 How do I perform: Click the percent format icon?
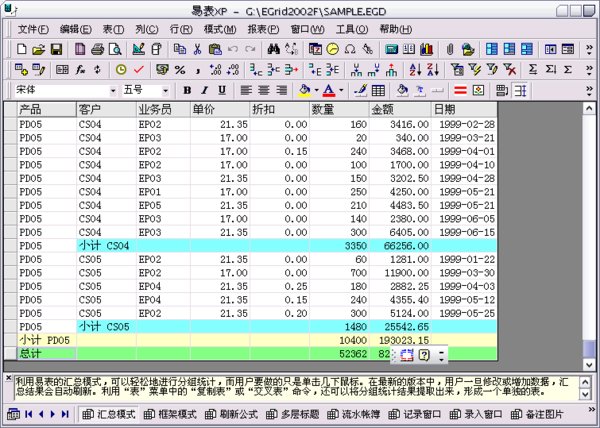tap(179, 69)
